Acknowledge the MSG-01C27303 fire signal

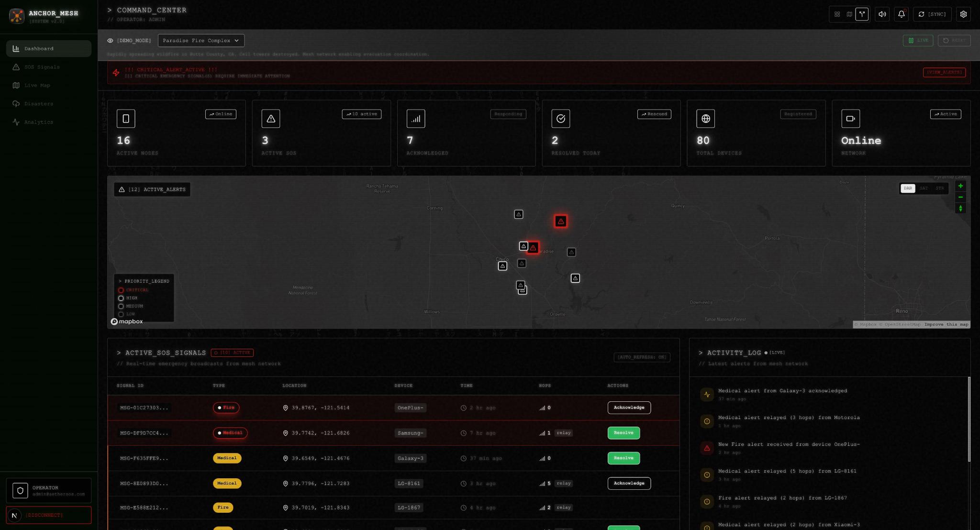click(629, 408)
